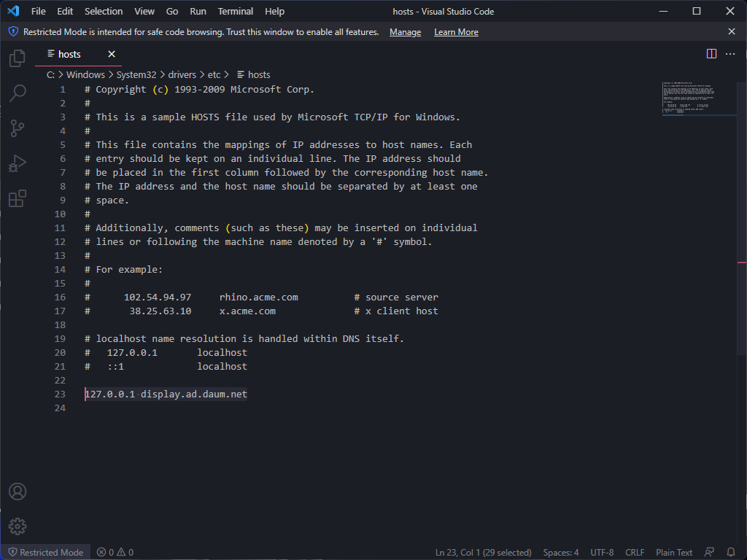Change encoding via UTF-8
Screen dimensions: 747x560
pyautogui.click(x=602, y=553)
